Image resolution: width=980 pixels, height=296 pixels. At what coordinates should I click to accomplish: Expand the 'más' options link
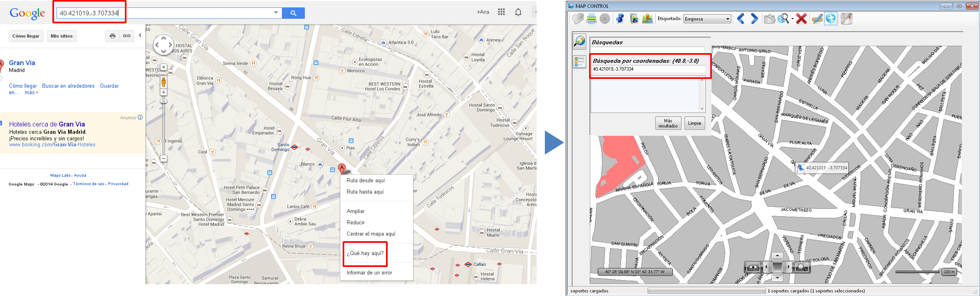(32, 92)
